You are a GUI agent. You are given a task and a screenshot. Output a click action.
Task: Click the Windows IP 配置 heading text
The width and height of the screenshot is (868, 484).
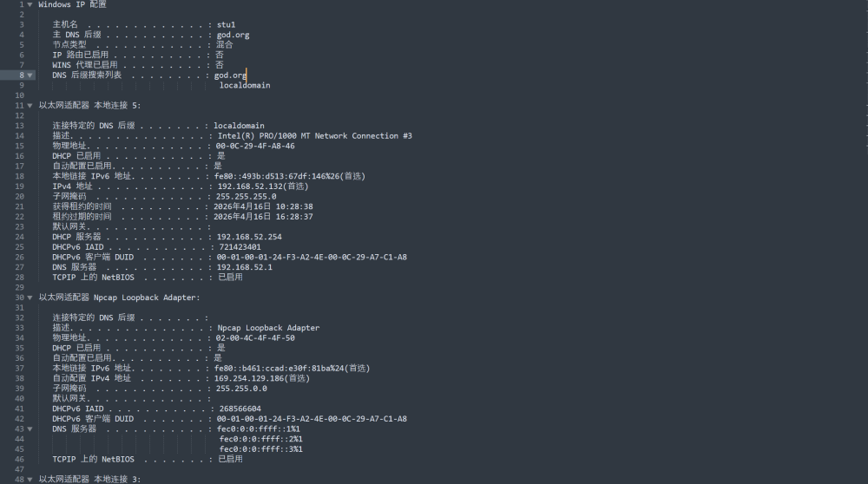pos(73,4)
